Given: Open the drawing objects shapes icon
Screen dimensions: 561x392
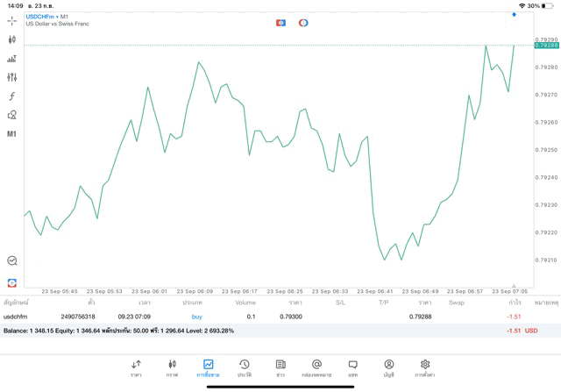Looking at the screenshot, I should 11,115.
